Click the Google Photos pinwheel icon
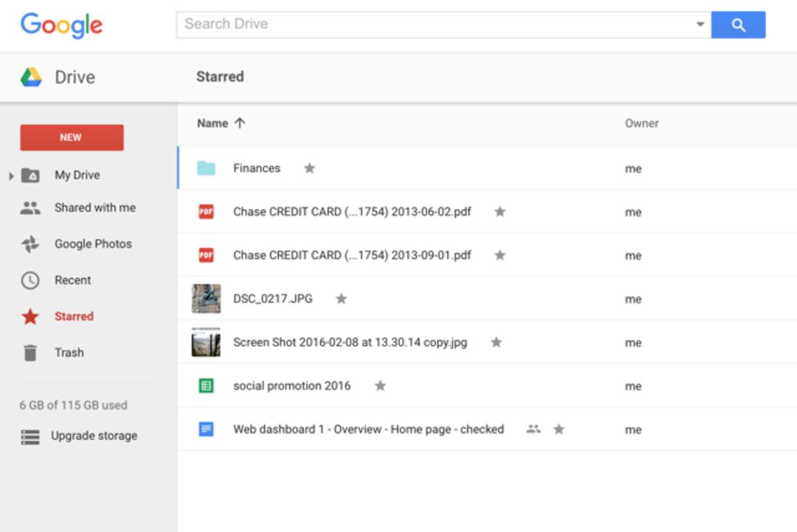 (x=30, y=244)
